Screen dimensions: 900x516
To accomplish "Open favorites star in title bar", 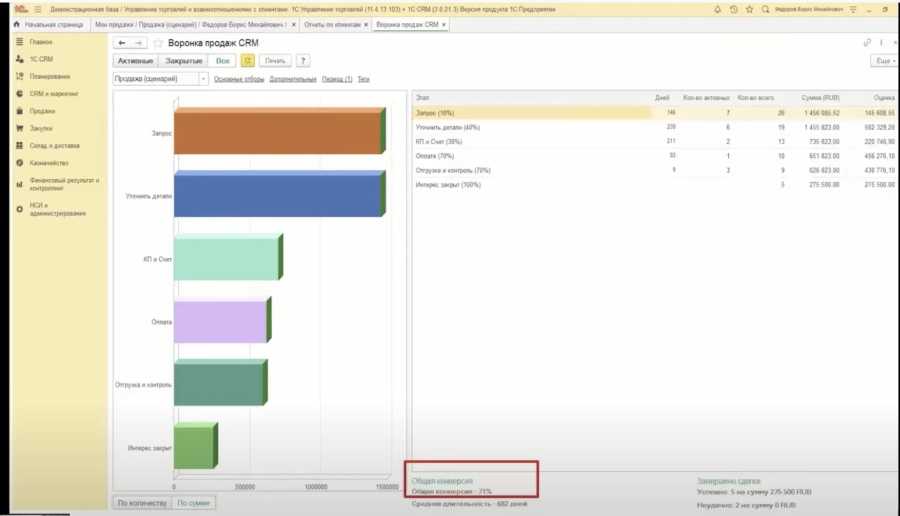I will pyautogui.click(x=749, y=8).
